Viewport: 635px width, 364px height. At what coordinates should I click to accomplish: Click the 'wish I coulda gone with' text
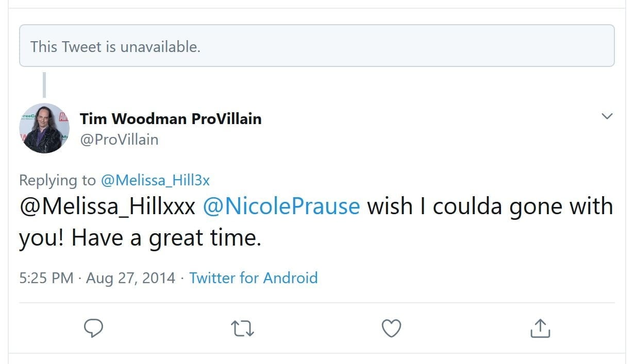[x=490, y=206]
